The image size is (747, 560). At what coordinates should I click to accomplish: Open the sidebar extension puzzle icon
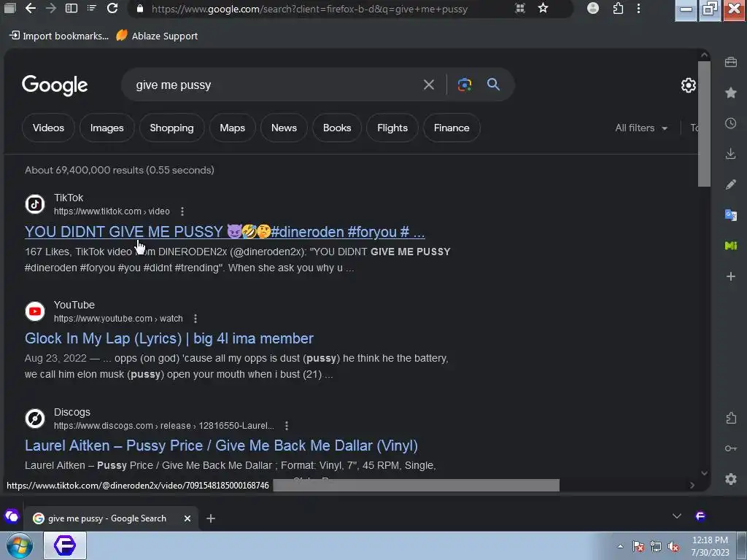click(x=731, y=418)
